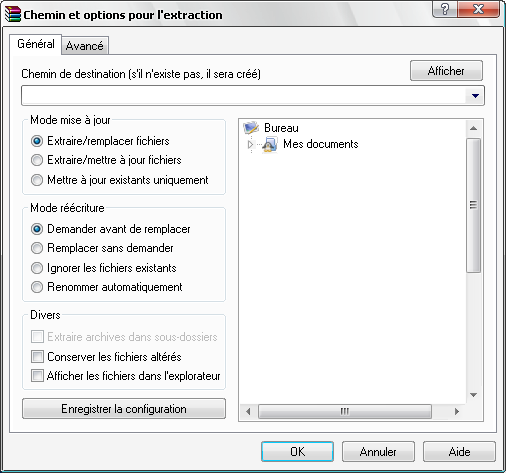The width and height of the screenshot is (506, 473).
Task: Click the Mes documents folder icon
Action: pos(270,144)
